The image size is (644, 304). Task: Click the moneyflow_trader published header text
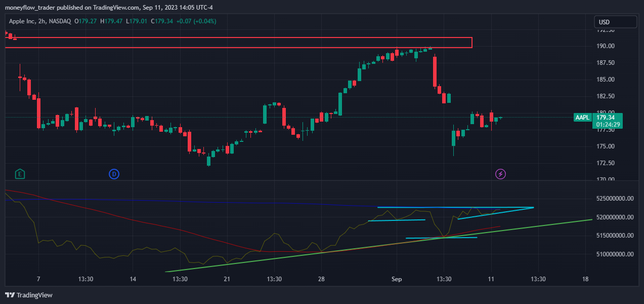pyautogui.click(x=109, y=7)
